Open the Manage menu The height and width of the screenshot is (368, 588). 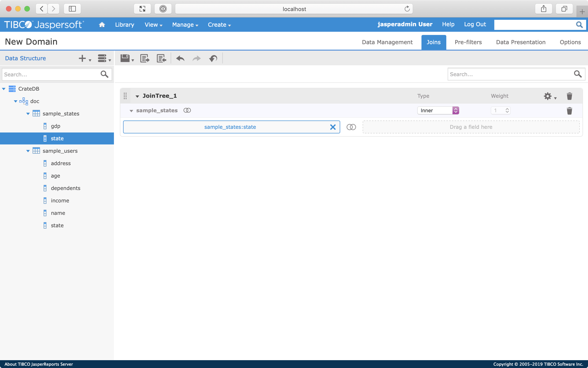click(x=185, y=25)
